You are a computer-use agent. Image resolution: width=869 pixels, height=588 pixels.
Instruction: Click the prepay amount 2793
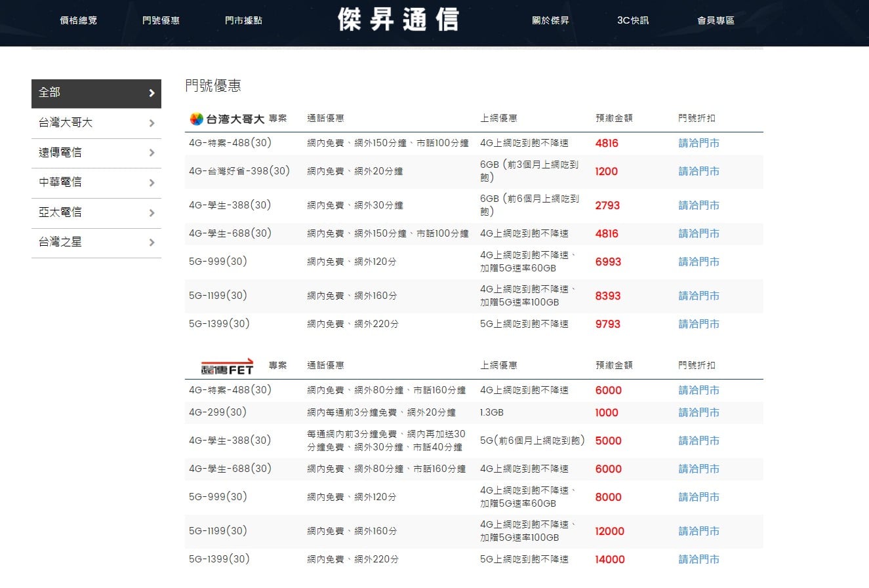point(607,205)
